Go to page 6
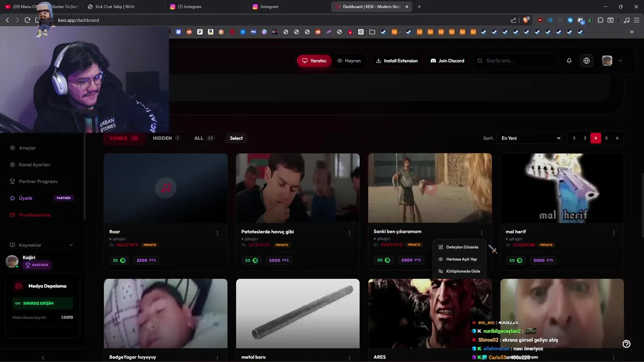This screenshot has height=362, width=644. point(617,138)
